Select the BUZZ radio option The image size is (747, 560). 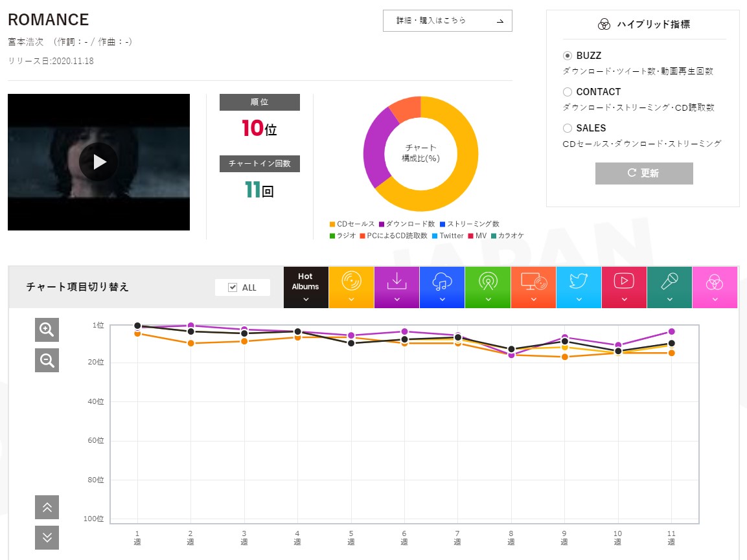567,56
